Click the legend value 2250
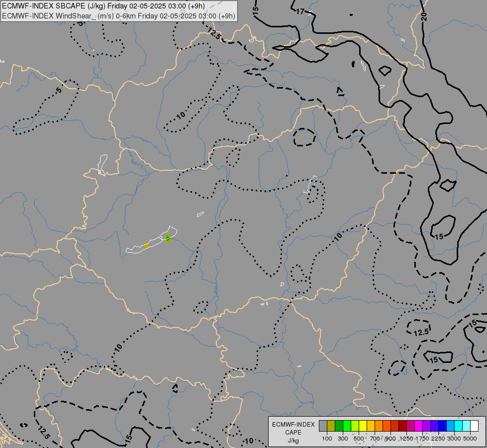 [x=438, y=439]
